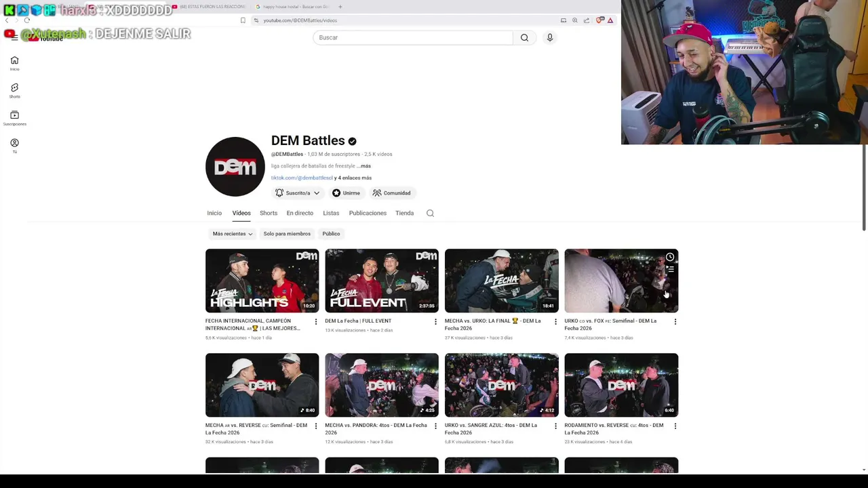Open options menu for MECHA vs. PANDORA
Screen dimensions: 868x488
point(435,426)
